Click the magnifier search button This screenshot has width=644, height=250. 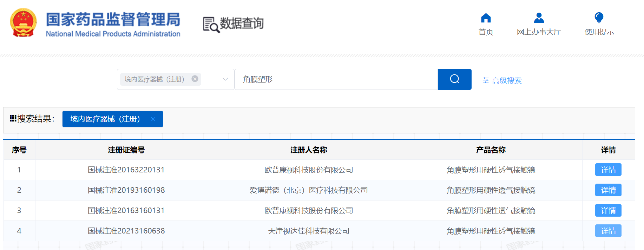click(454, 79)
